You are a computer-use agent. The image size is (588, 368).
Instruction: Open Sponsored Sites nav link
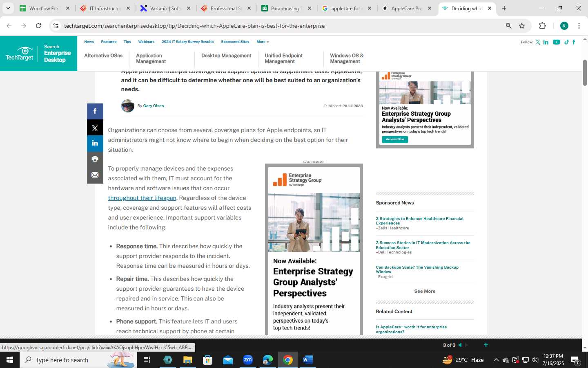pyautogui.click(x=235, y=42)
